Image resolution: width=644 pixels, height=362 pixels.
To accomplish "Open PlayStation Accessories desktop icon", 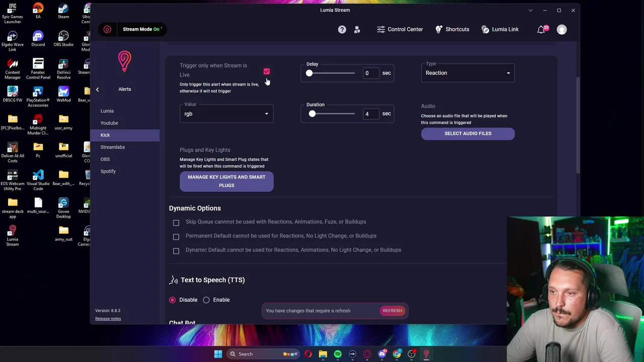I will coord(38,97).
